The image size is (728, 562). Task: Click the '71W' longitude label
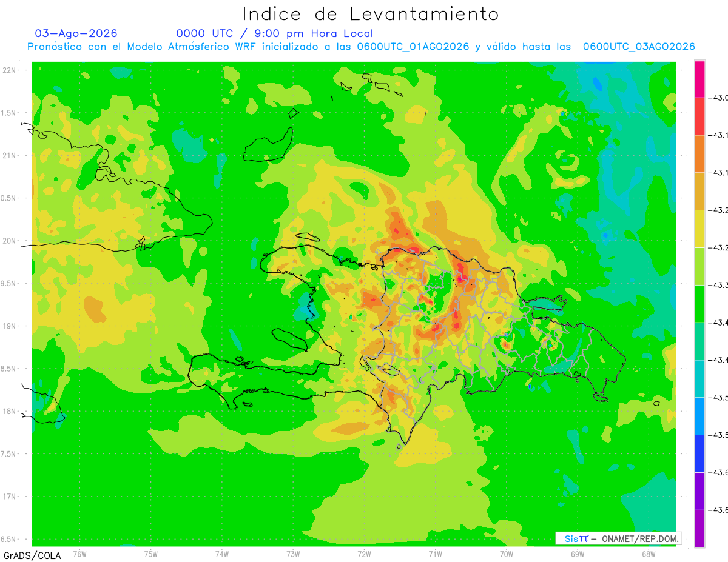pyautogui.click(x=435, y=554)
